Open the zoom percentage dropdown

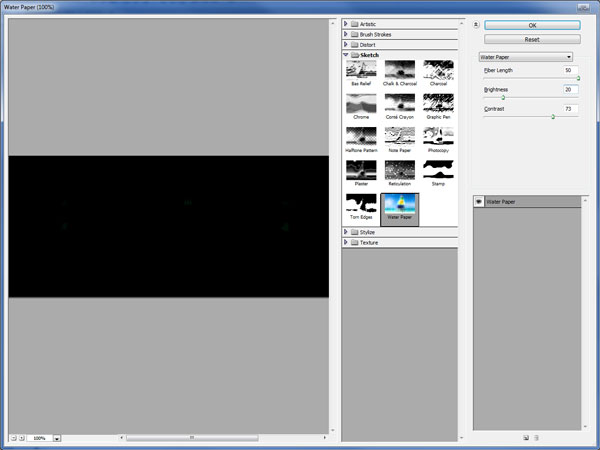click(57, 438)
